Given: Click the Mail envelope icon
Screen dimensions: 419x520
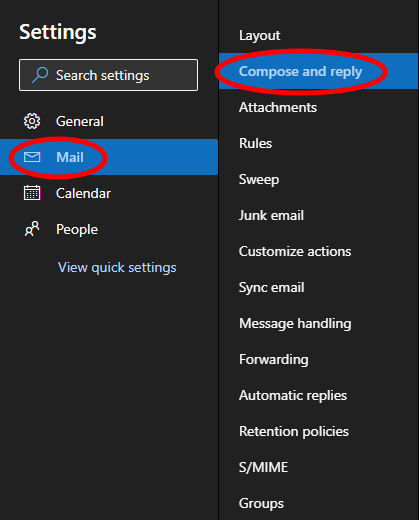Looking at the screenshot, I should [32, 157].
